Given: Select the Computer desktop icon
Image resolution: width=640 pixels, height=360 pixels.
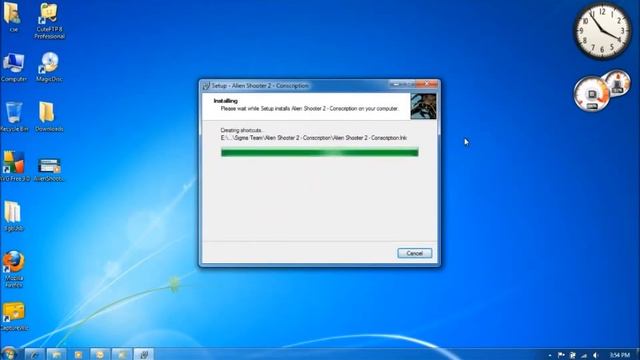Looking at the screenshot, I should pyautogui.click(x=14, y=67).
